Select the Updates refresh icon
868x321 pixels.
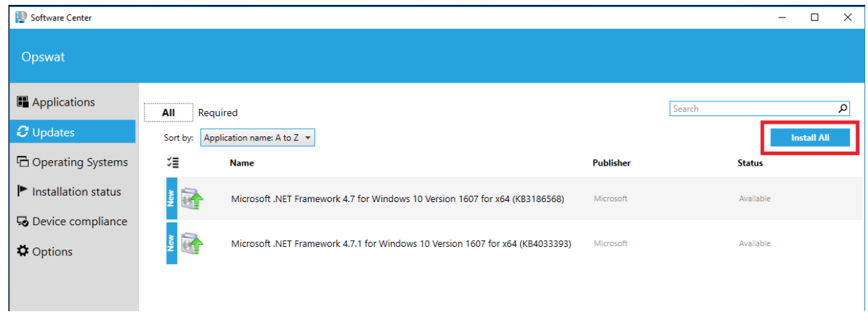pos(23,132)
